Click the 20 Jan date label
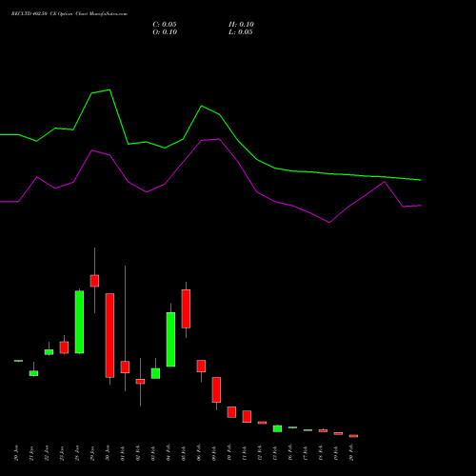 16,453
